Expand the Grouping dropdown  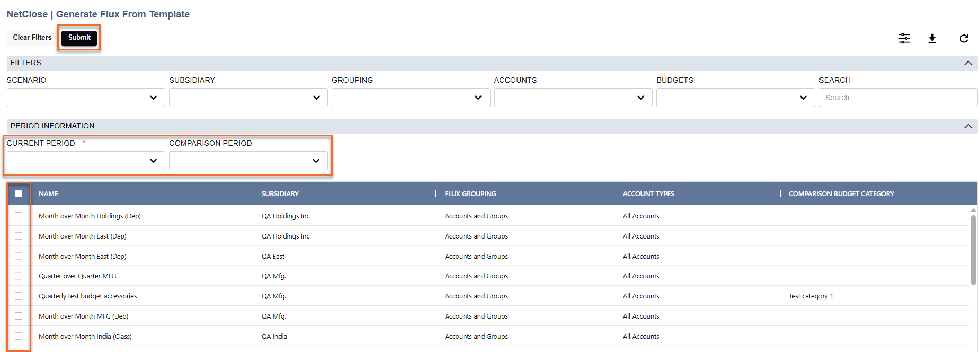click(x=411, y=98)
